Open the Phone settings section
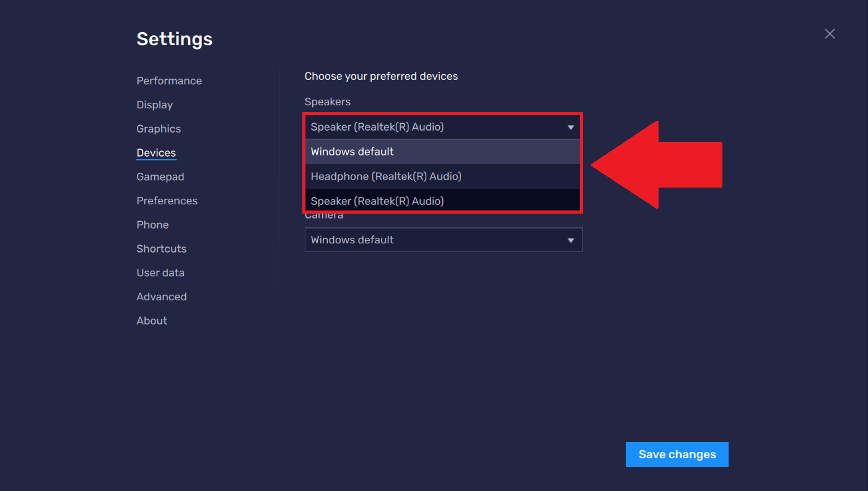This screenshot has width=868, height=491. [152, 225]
